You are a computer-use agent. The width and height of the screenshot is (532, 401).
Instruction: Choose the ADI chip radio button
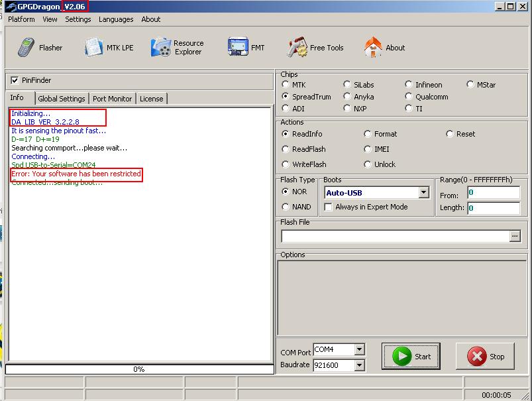point(286,108)
